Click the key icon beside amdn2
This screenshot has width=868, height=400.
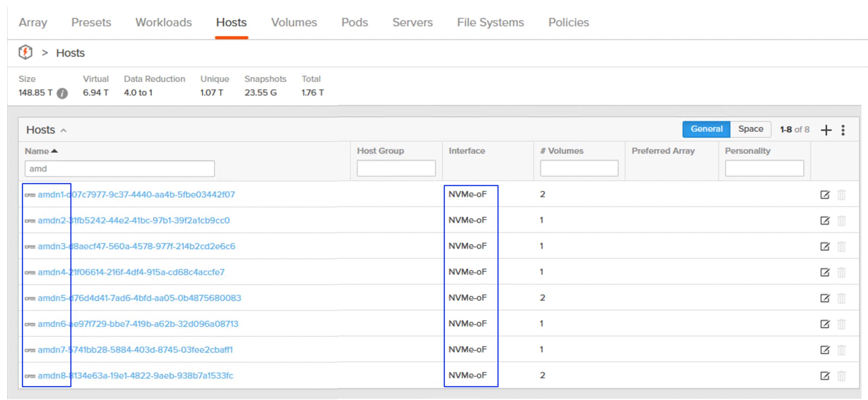(x=31, y=220)
